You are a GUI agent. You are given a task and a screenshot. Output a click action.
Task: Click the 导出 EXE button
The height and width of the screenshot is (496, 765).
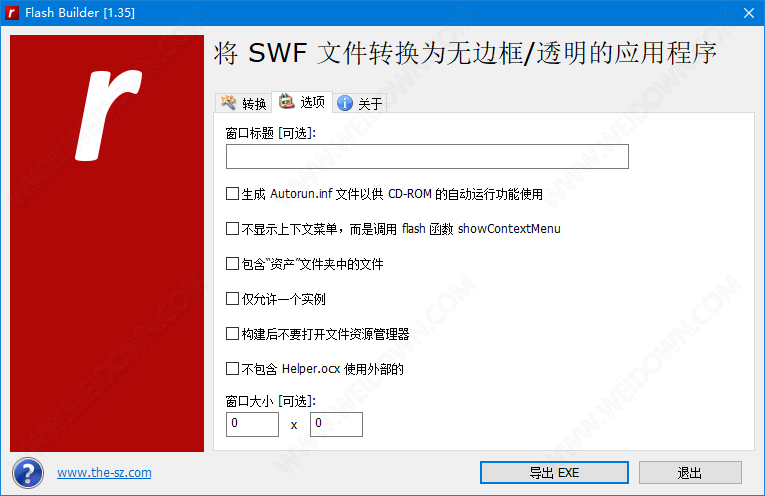[x=554, y=473]
